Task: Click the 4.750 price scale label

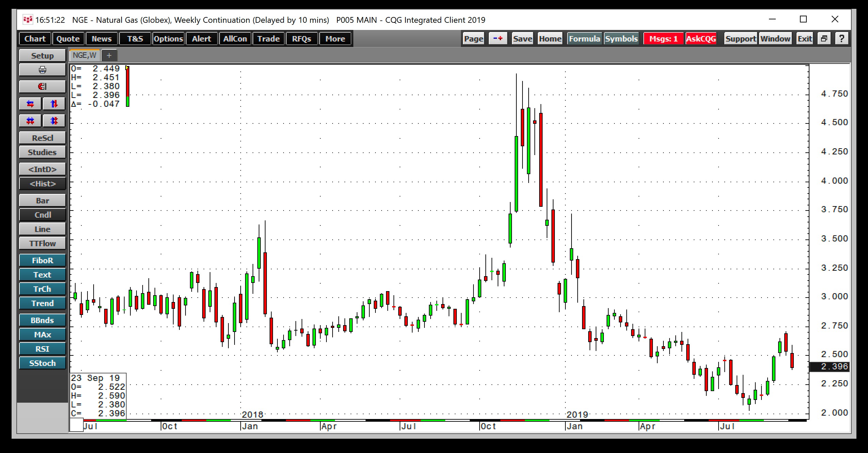Action: 834,94
